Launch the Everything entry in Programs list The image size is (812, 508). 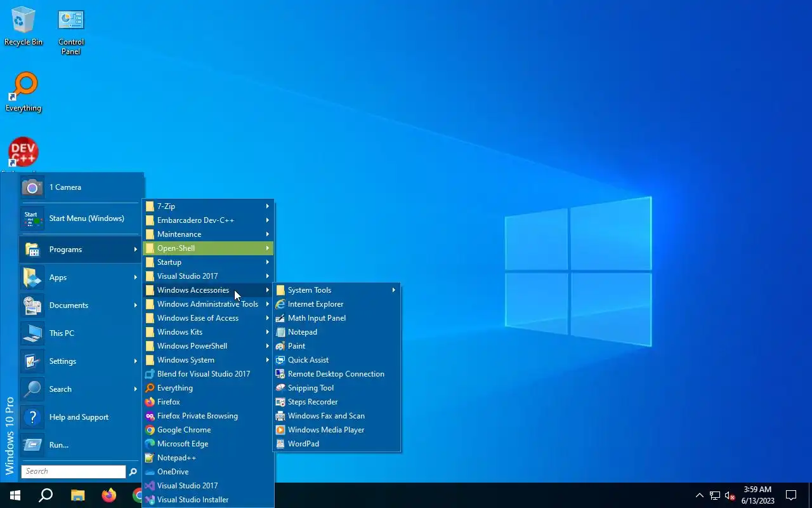click(208, 388)
